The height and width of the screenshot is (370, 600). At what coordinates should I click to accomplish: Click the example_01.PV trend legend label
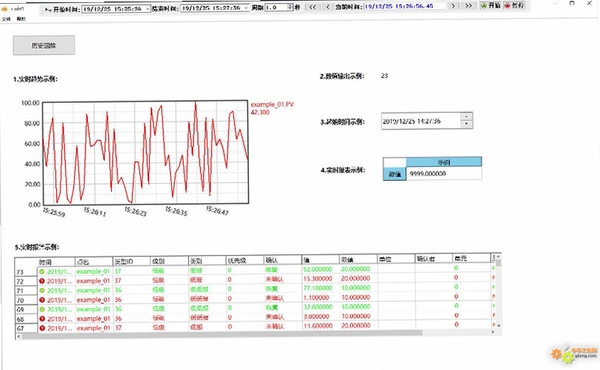click(272, 104)
